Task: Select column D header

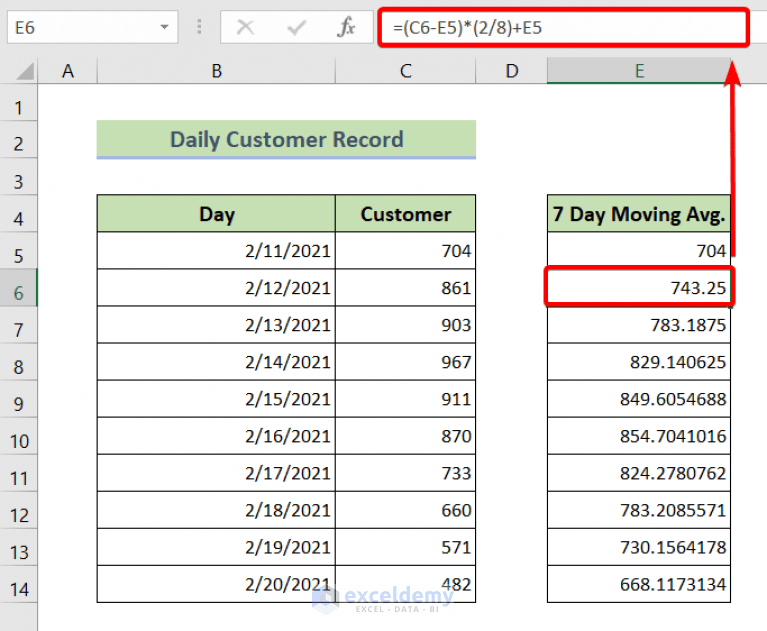Action: pos(512,71)
